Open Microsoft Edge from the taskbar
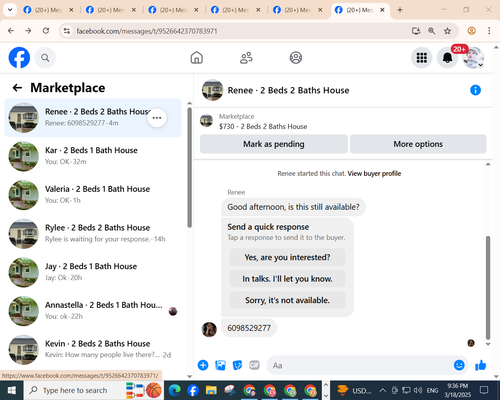500x400 pixels. pyautogui.click(x=174, y=390)
